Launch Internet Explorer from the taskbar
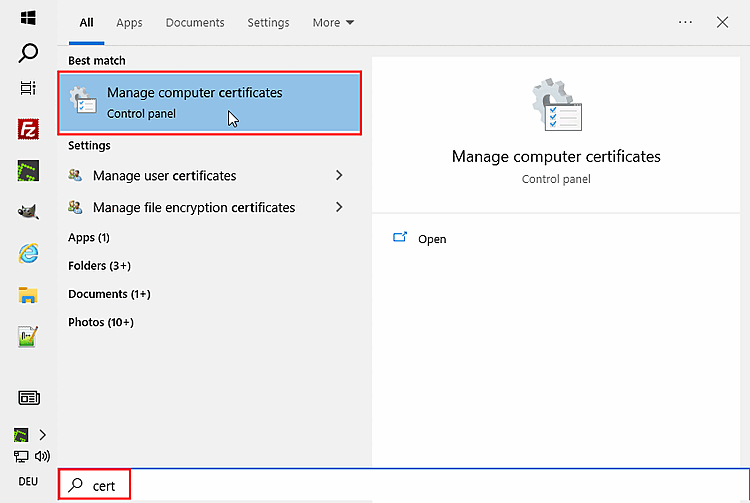750x503 pixels. (28, 253)
